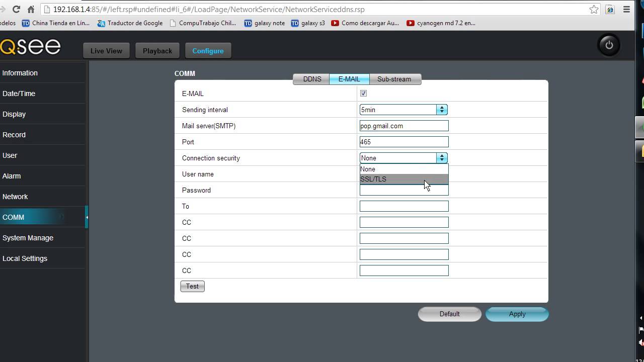
Task: Click the COMM panel heading text
Action: pos(185,73)
